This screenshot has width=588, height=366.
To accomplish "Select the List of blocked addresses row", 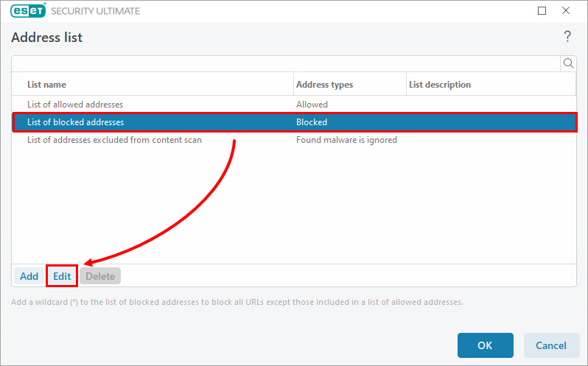I will click(x=75, y=122).
